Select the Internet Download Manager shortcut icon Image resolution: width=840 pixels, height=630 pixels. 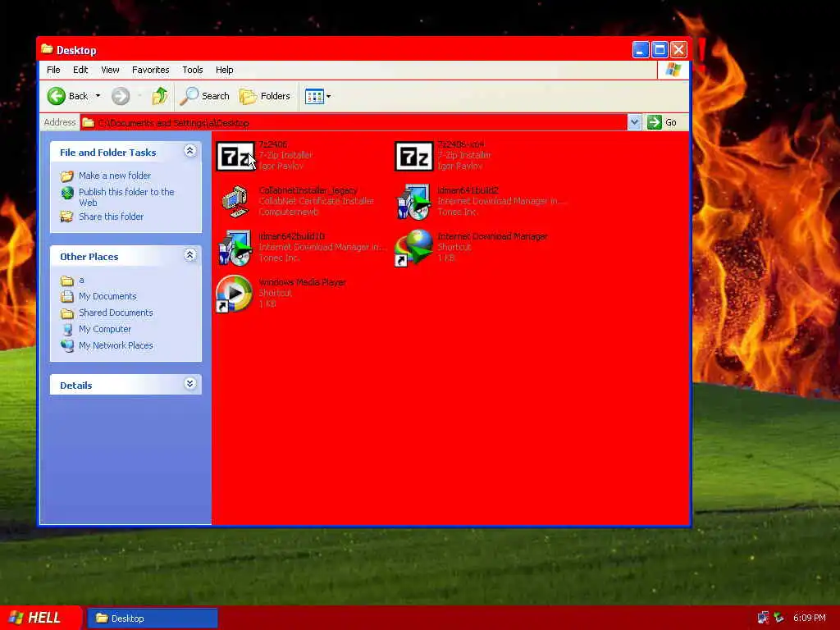413,248
